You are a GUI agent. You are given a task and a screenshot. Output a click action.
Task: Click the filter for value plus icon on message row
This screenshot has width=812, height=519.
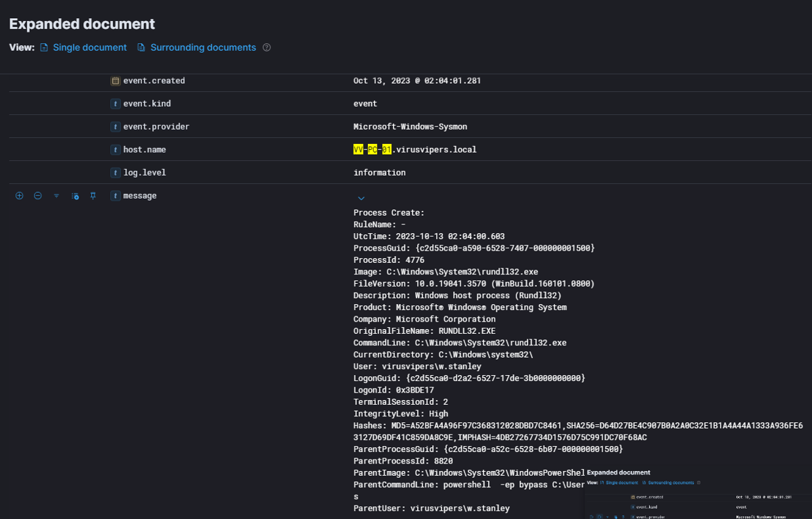point(20,196)
